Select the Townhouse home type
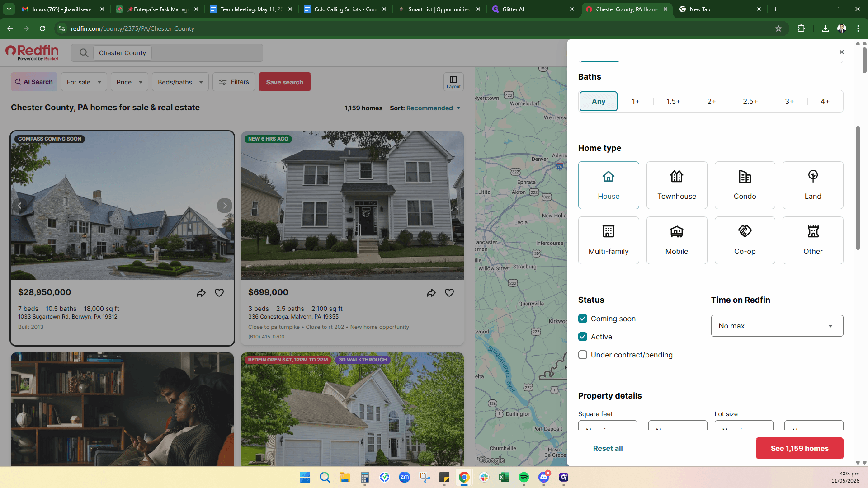This screenshot has width=868, height=488. [677, 185]
